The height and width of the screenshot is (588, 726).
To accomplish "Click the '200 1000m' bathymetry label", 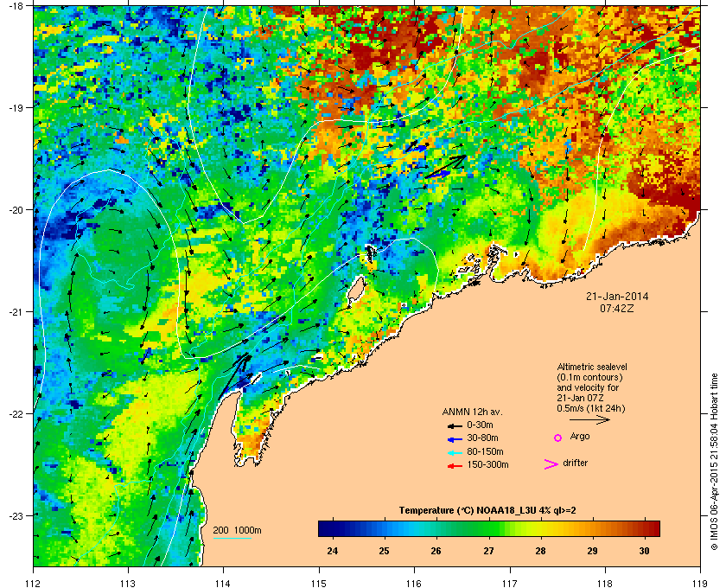I will pyautogui.click(x=237, y=531).
